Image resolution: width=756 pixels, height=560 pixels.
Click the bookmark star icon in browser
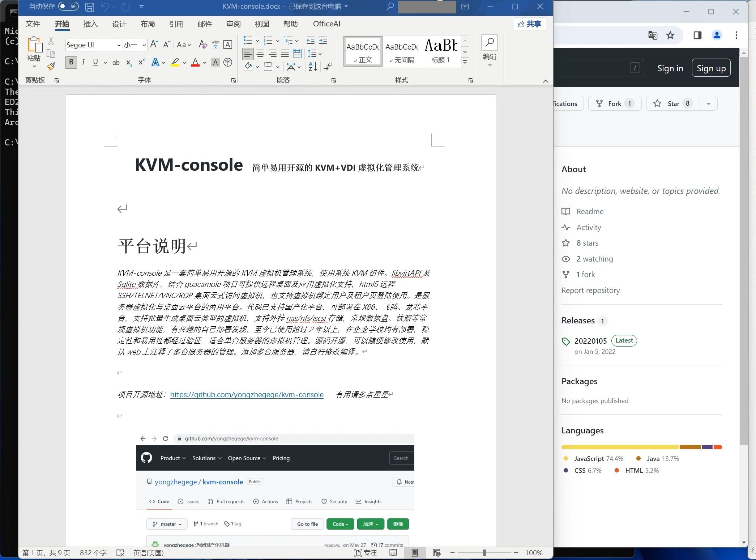coord(670,35)
